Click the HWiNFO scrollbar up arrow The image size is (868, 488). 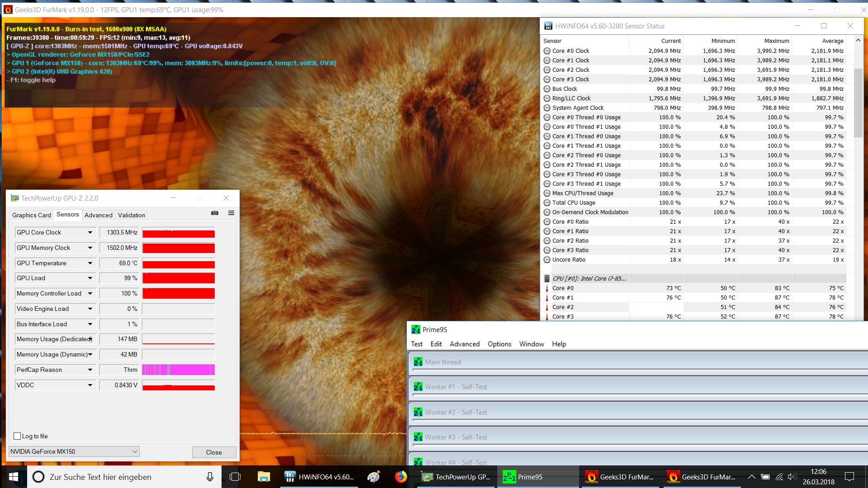pos(858,40)
